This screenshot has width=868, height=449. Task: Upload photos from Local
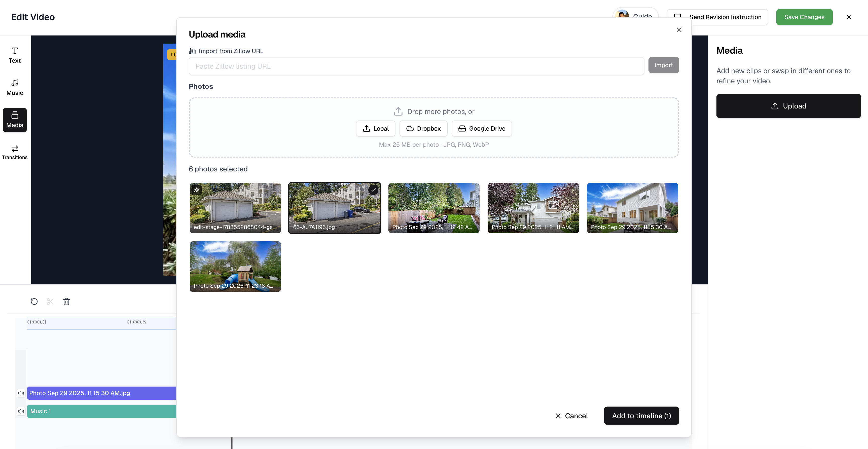click(376, 129)
